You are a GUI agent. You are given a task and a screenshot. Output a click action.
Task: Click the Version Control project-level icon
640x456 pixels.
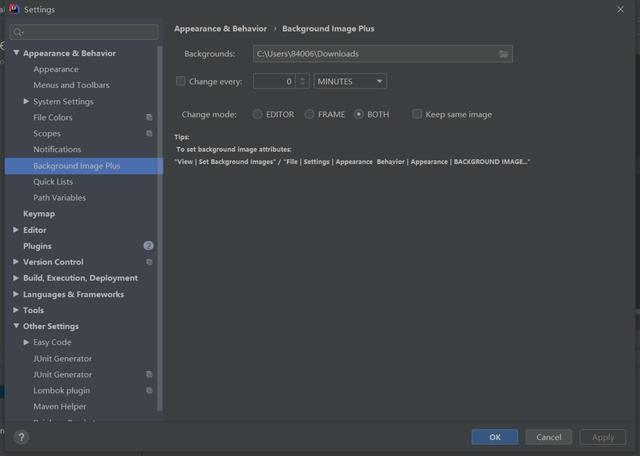[x=149, y=262]
